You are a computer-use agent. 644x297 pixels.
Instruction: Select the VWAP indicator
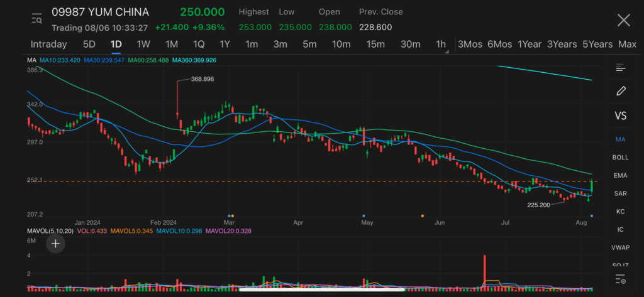621,247
